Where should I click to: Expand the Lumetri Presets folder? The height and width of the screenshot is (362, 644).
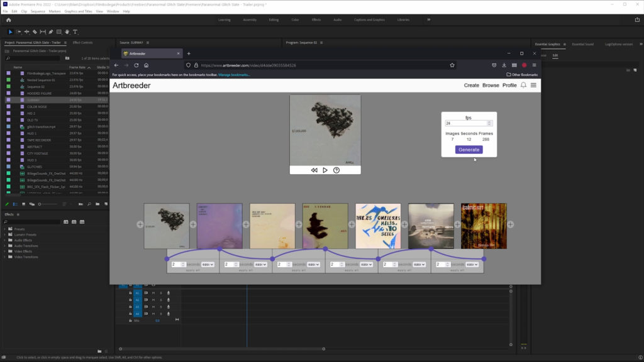coord(5,235)
